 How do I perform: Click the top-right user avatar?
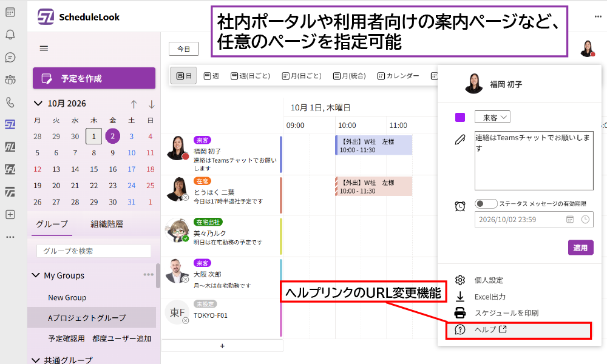point(588,49)
